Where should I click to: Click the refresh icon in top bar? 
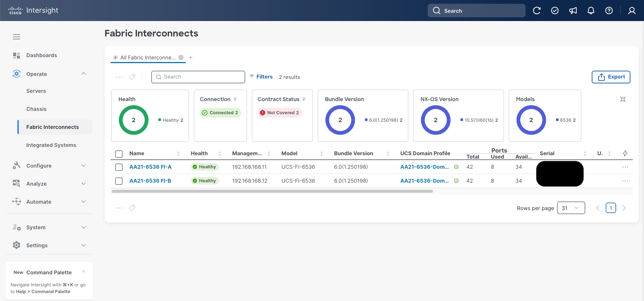(536, 11)
